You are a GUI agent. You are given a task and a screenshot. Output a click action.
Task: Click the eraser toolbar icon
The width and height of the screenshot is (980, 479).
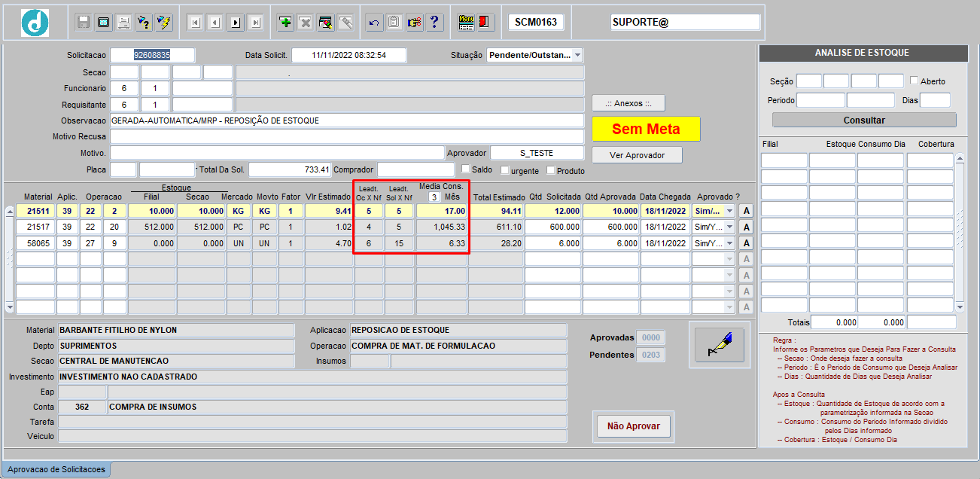click(345, 23)
